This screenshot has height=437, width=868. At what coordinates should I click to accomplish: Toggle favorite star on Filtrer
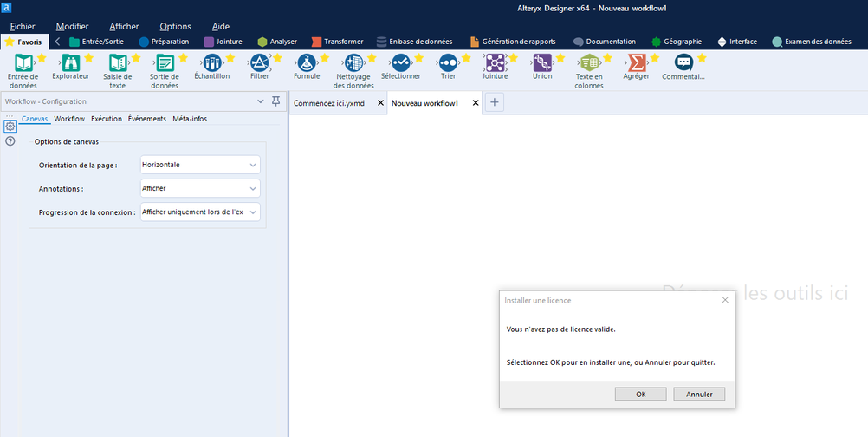point(277,57)
